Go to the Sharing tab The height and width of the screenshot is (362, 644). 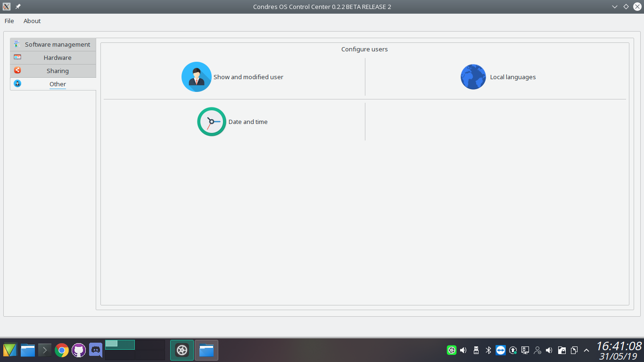(58, 71)
